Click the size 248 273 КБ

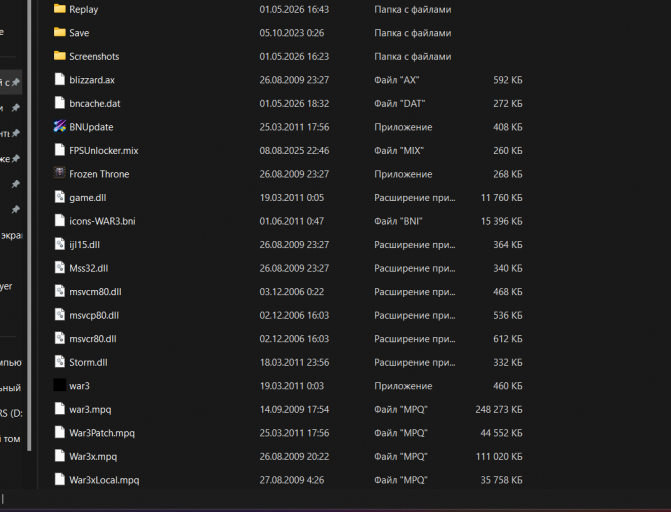[499, 410]
